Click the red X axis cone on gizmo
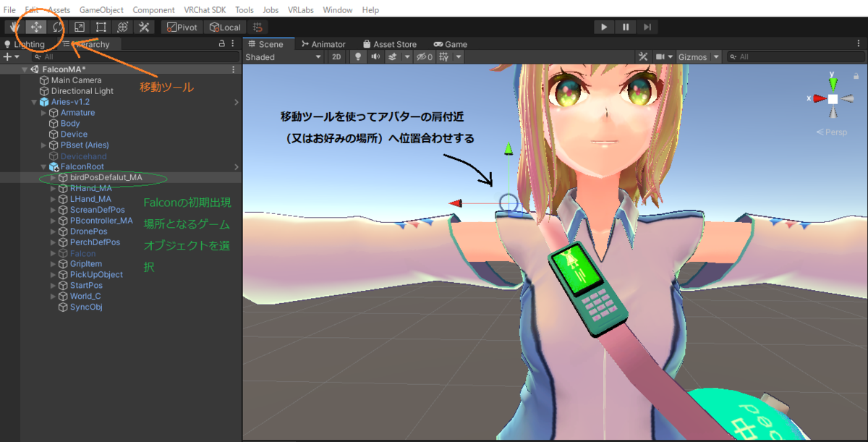The image size is (868, 442). point(818,98)
